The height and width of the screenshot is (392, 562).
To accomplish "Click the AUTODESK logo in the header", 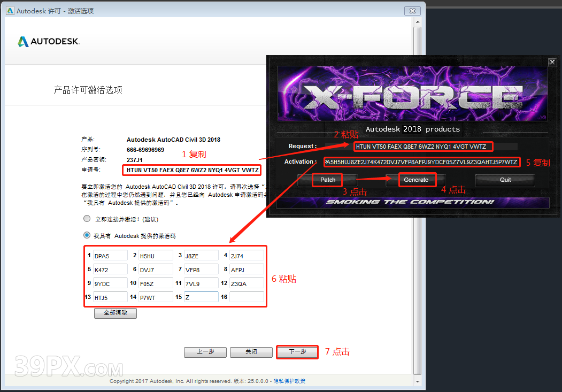I will pos(49,42).
